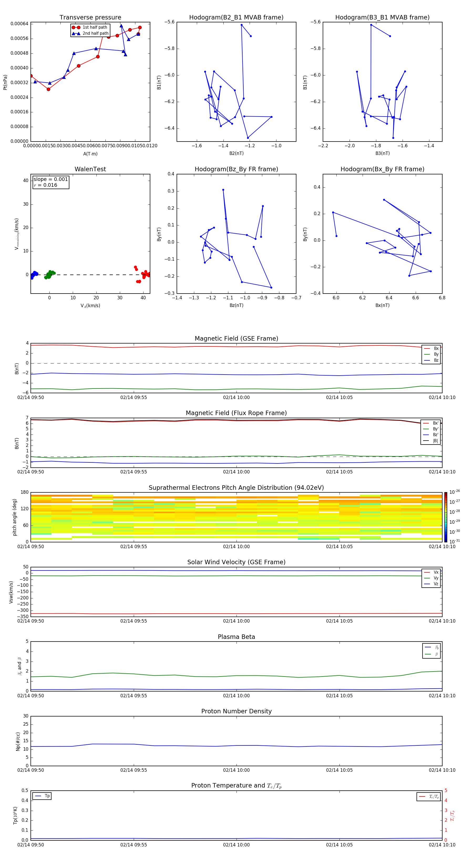This screenshot has width=473, height=868.
Task: Click the "180" tick on the pitch angle axis
Action: 25,493
